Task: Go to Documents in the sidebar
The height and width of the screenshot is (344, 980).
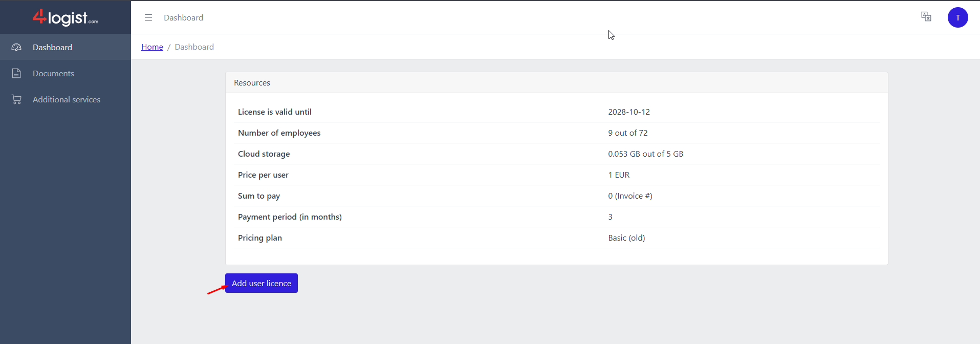Action: click(x=53, y=73)
